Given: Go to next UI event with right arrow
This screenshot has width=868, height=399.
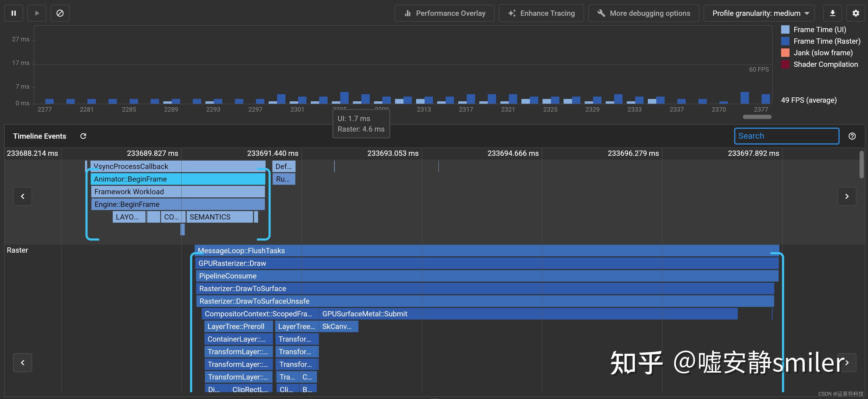Looking at the screenshot, I should [847, 196].
